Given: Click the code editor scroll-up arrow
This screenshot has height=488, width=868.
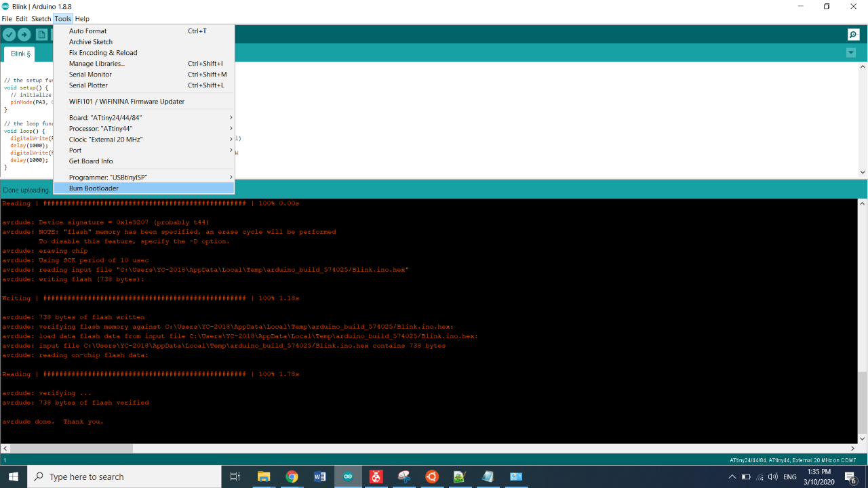Looking at the screenshot, I should coord(863,66).
